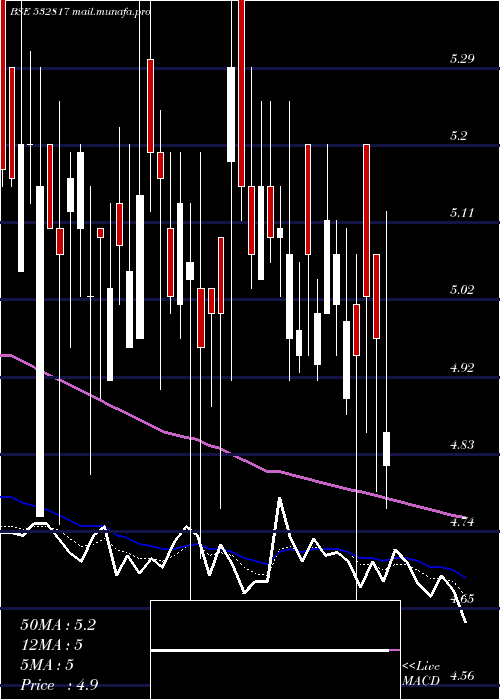Viewport: 500px width, 700px height.
Task: Click the 4.56 price axis label
Action: click(x=462, y=676)
